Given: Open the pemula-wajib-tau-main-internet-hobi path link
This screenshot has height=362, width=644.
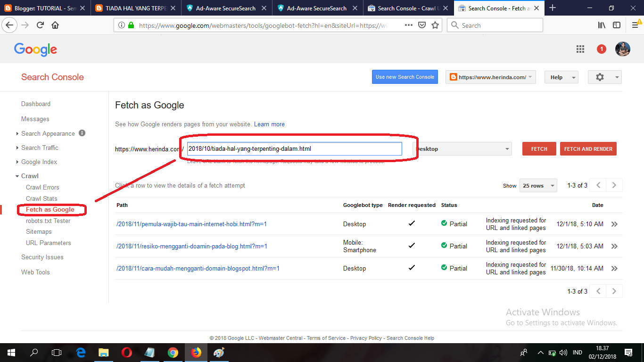Looking at the screenshot, I should 191,224.
